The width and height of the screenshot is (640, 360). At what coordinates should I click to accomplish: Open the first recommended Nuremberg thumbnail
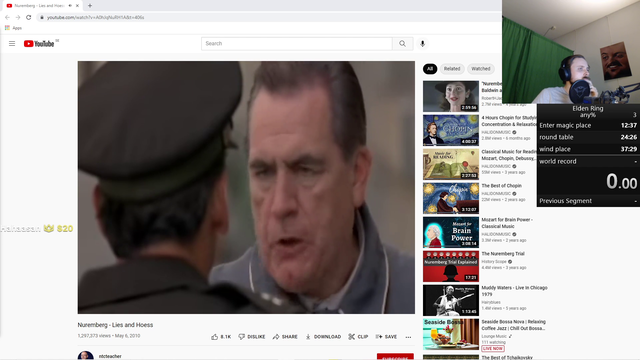[451, 96]
